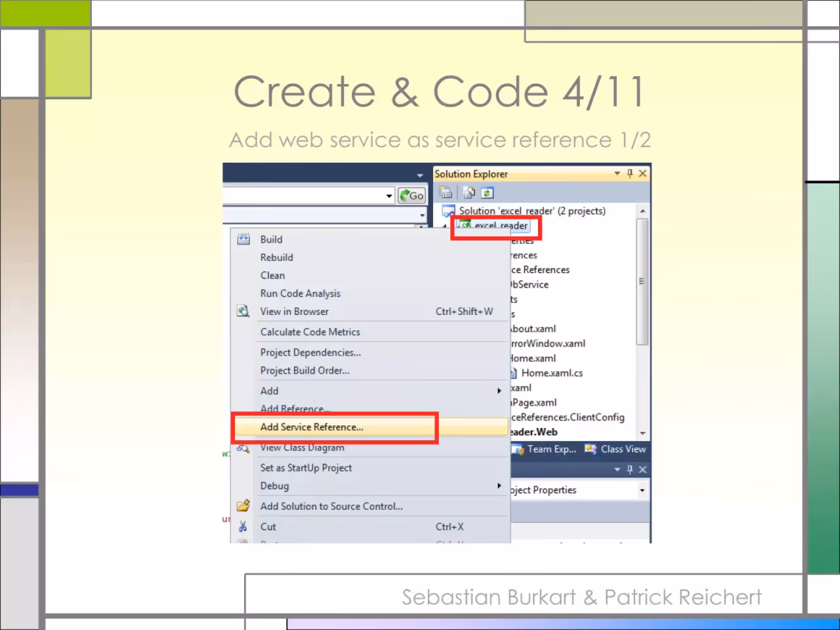Click the View in Browser icon
This screenshot has width=840, height=630.
coord(243,312)
